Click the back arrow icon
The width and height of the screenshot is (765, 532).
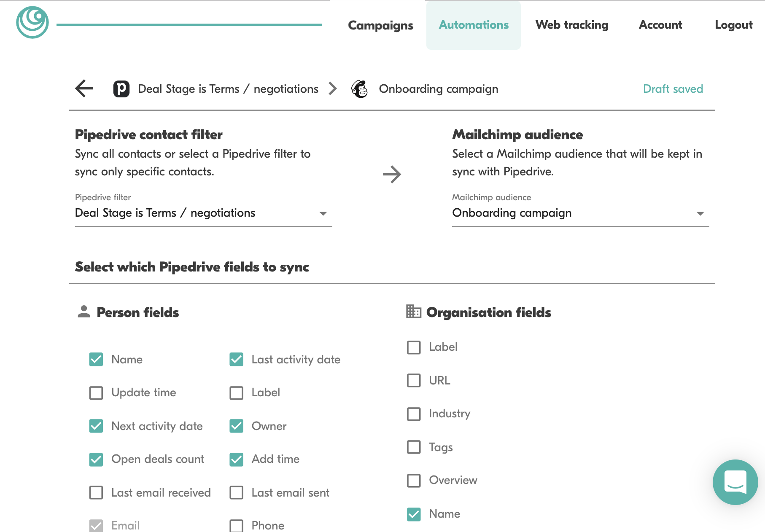[84, 89]
